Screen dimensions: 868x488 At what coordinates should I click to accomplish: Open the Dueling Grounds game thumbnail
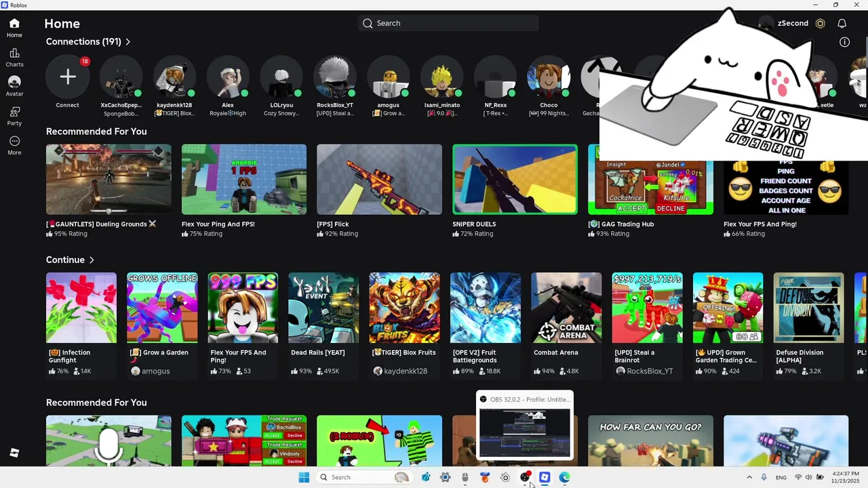click(108, 179)
